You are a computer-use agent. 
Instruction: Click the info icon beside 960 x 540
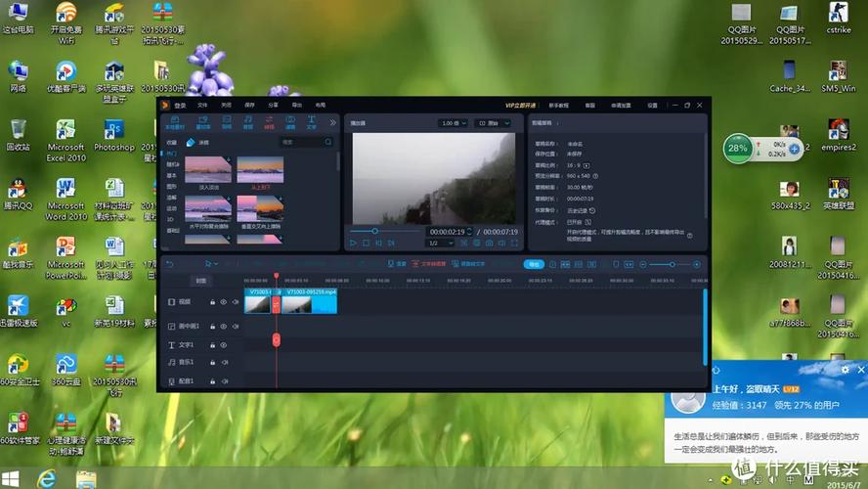[595, 176]
